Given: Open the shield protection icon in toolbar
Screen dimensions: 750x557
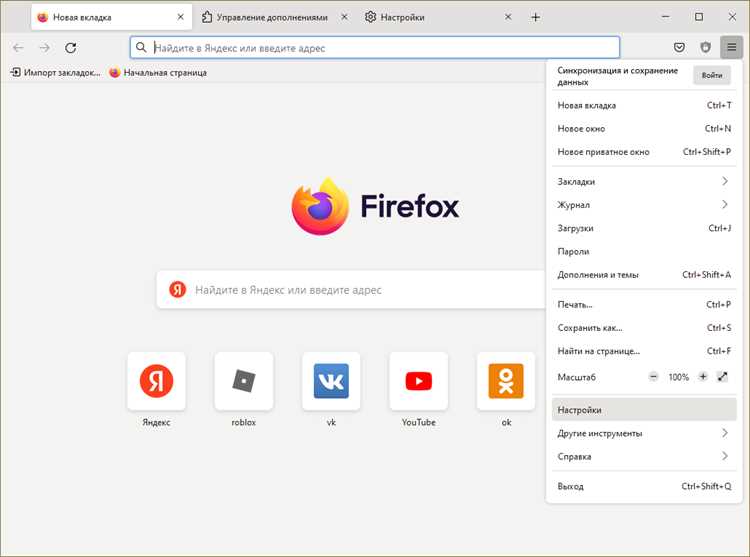Looking at the screenshot, I should (x=706, y=47).
